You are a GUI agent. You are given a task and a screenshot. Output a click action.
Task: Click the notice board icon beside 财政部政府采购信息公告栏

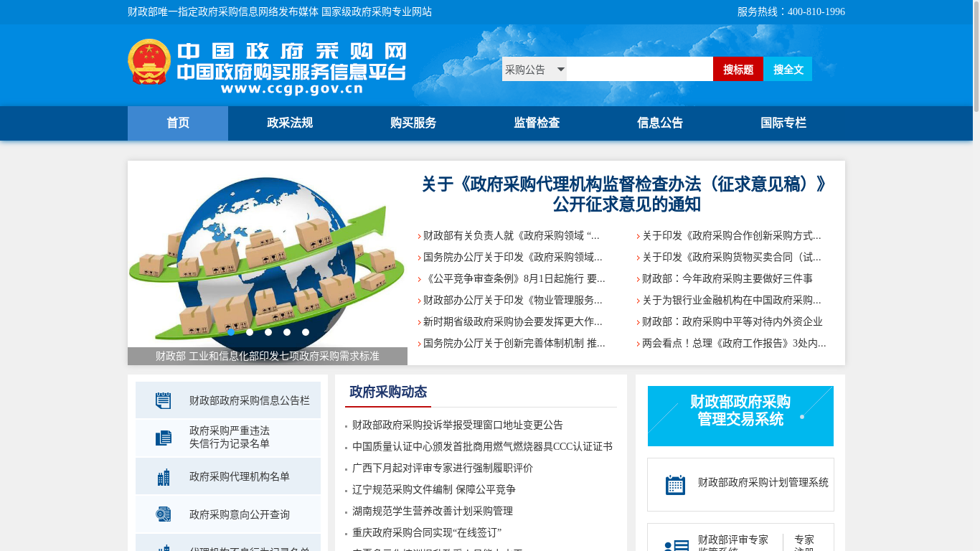point(164,400)
